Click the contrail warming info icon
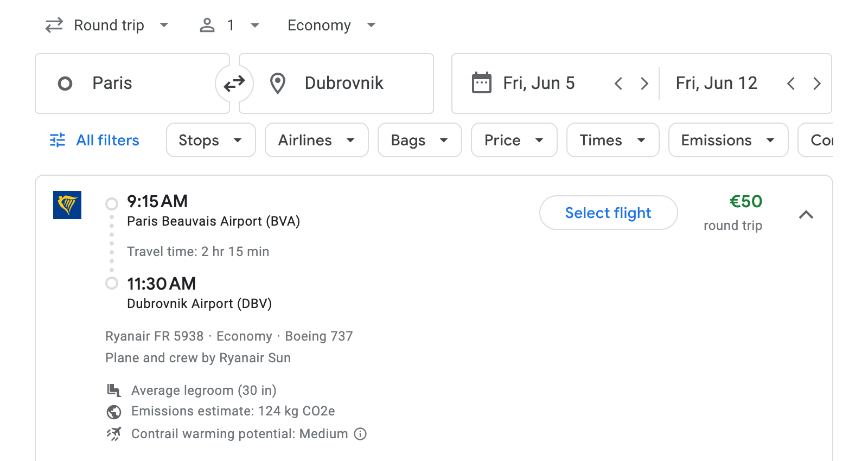Screen dimensions: 868x461 point(360,434)
